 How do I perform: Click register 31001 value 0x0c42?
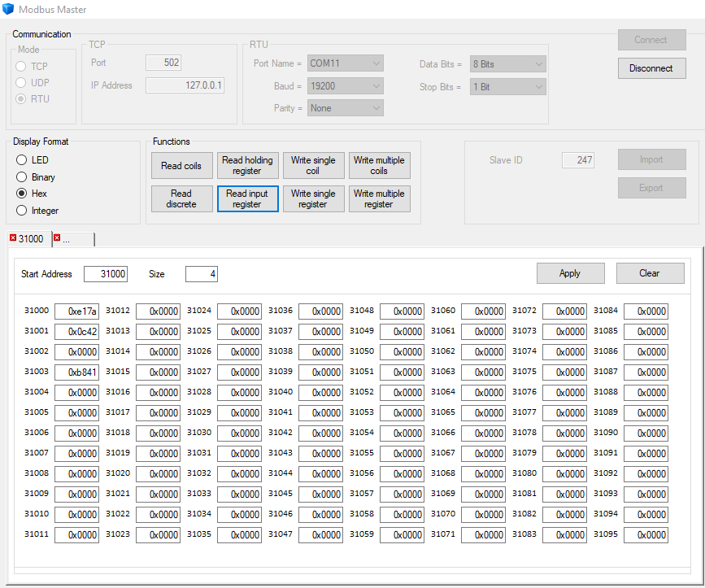(x=77, y=331)
